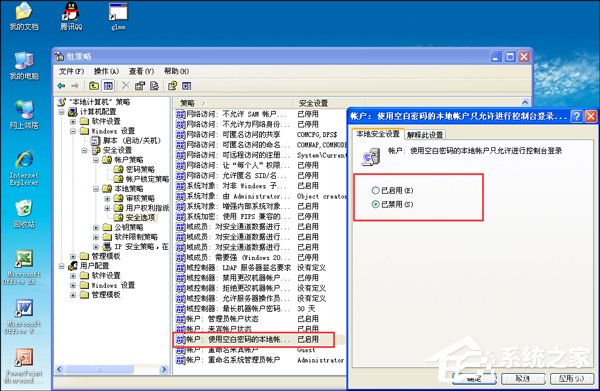
Task: Launch Microsoft Office Word shortcut
Action: click(24, 316)
